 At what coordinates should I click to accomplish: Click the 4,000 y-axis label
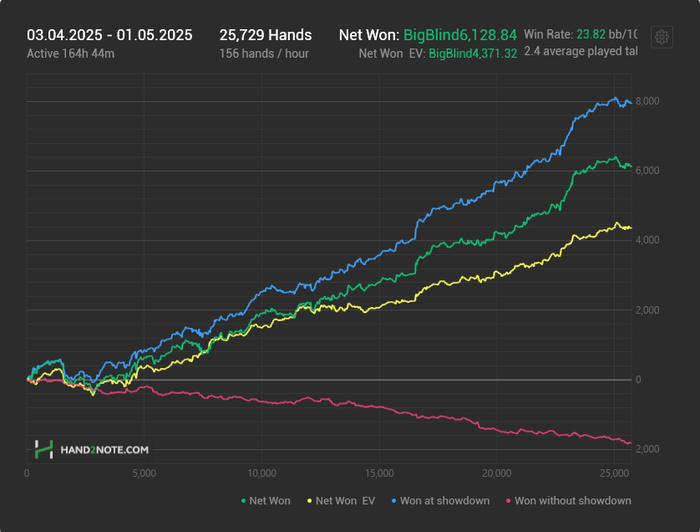click(647, 240)
